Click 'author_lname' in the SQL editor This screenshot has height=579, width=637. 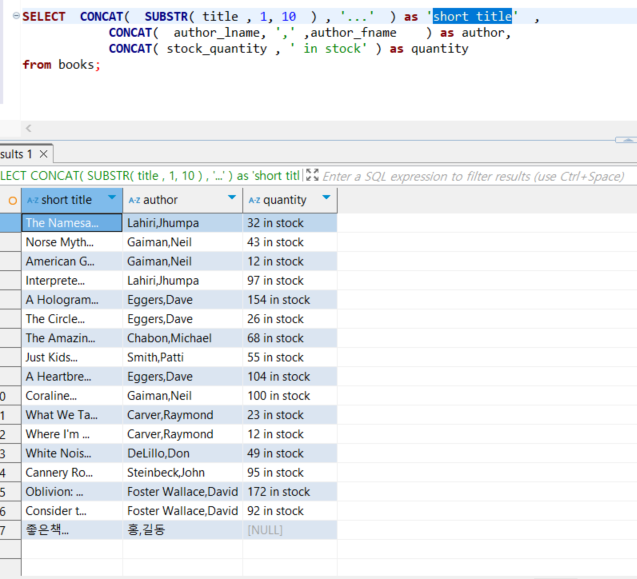(217, 33)
